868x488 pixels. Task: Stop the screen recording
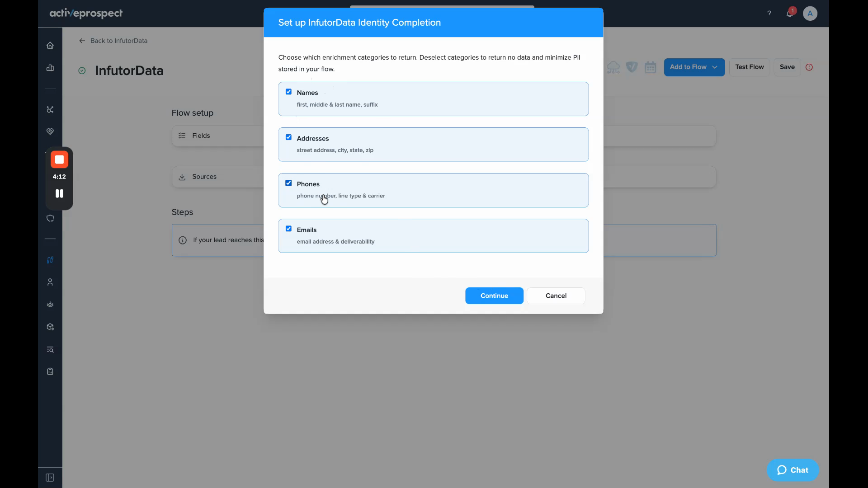click(59, 160)
